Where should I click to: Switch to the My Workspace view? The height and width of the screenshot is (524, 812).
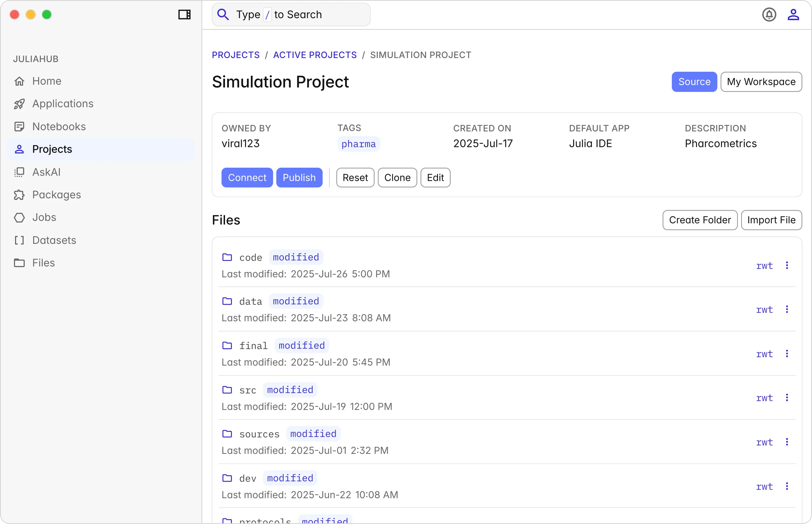click(761, 82)
